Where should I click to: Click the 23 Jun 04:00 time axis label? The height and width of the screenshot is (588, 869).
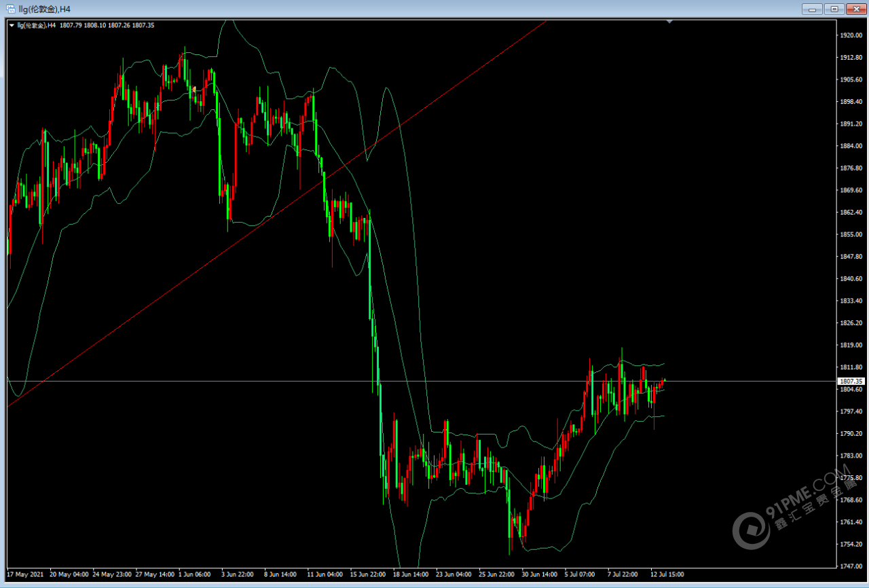(x=453, y=574)
